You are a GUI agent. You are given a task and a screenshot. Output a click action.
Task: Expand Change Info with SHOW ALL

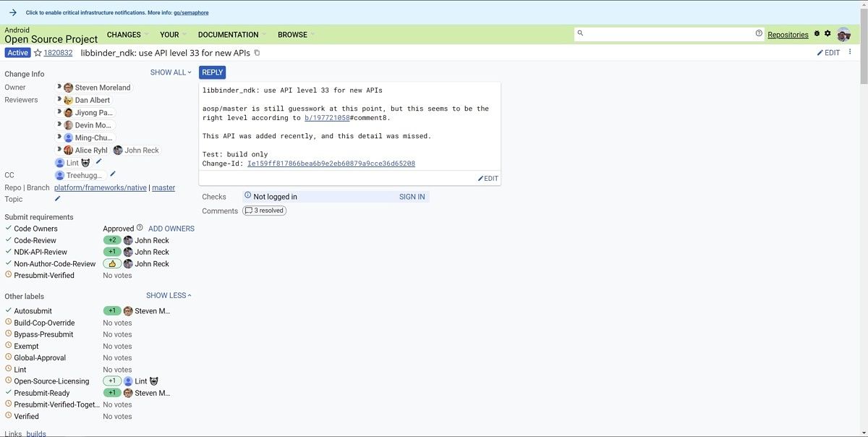(x=171, y=72)
